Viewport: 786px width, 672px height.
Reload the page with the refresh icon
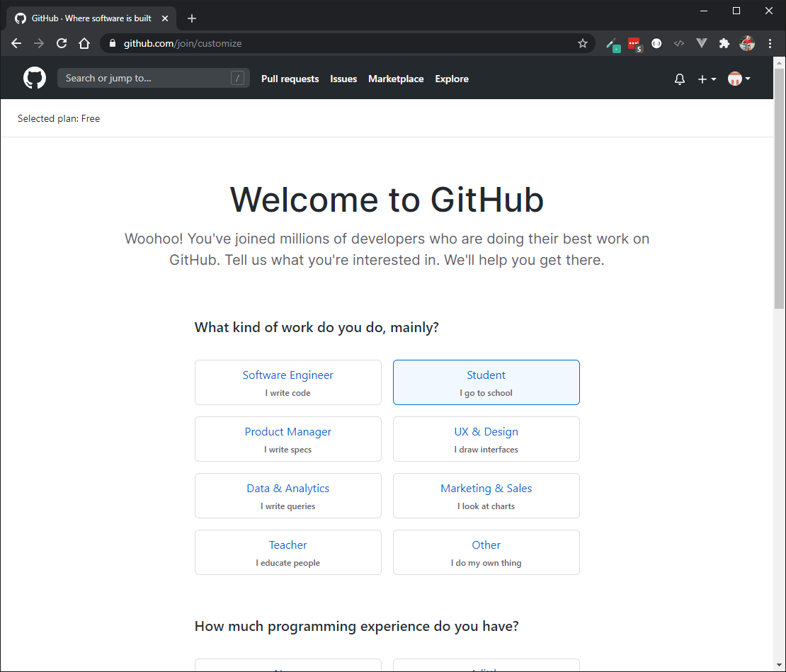point(62,44)
